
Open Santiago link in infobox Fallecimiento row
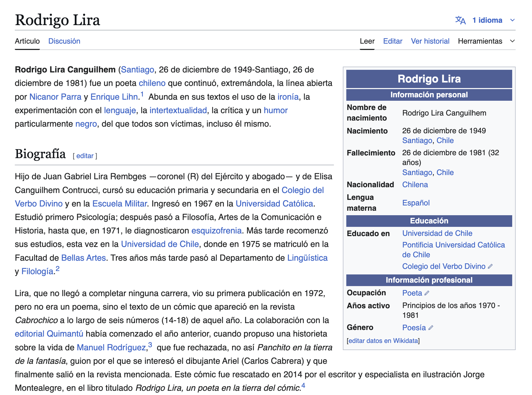tap(417, 173)
